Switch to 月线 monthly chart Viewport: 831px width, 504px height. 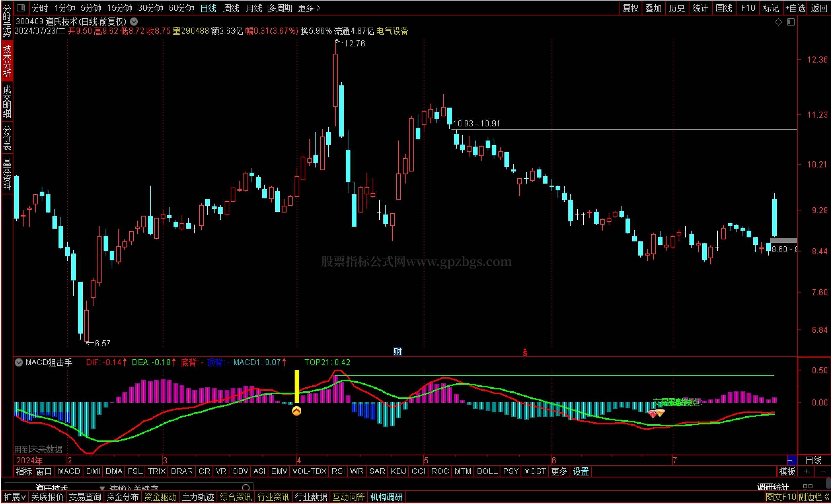(254, 8)
